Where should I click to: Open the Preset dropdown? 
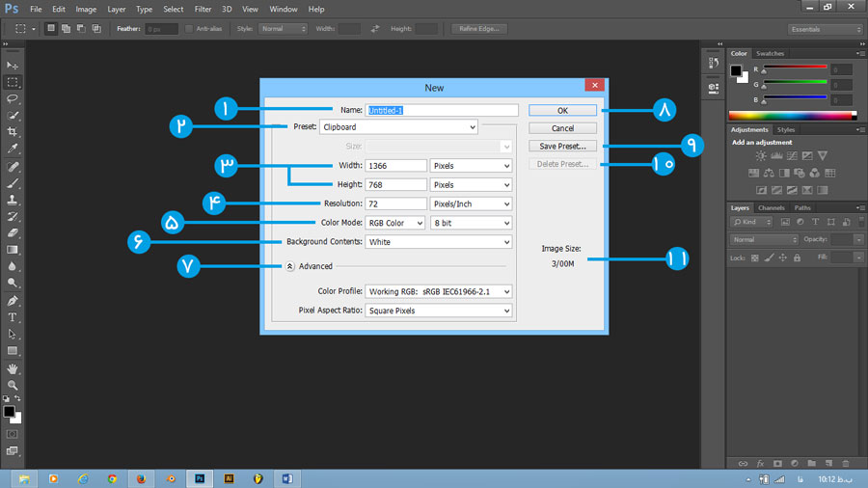(x=398, y=127)
